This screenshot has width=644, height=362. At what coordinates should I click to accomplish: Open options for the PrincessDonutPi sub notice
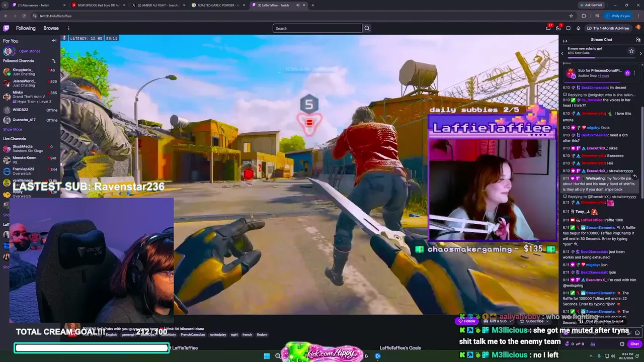[x=634, y=73]
